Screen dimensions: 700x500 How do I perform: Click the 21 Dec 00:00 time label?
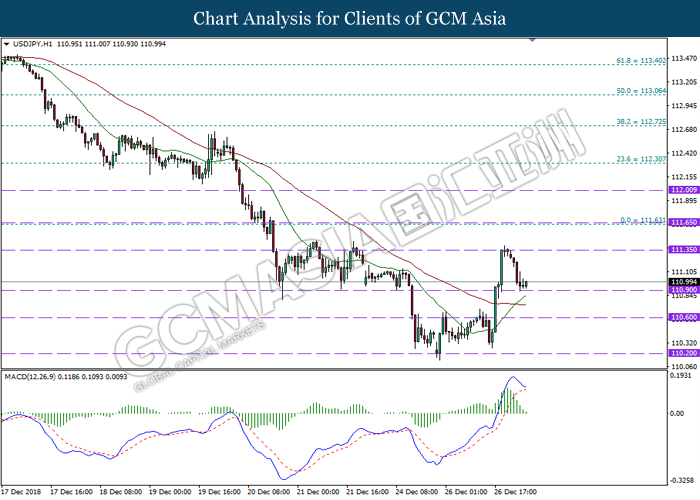(x=318, y=492)
